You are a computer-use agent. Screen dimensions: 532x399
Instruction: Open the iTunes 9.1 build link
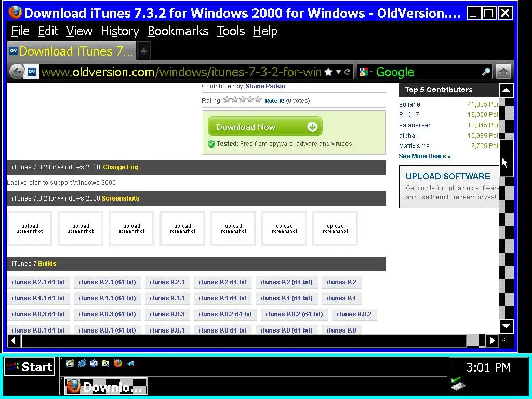(x=341, y=298)
